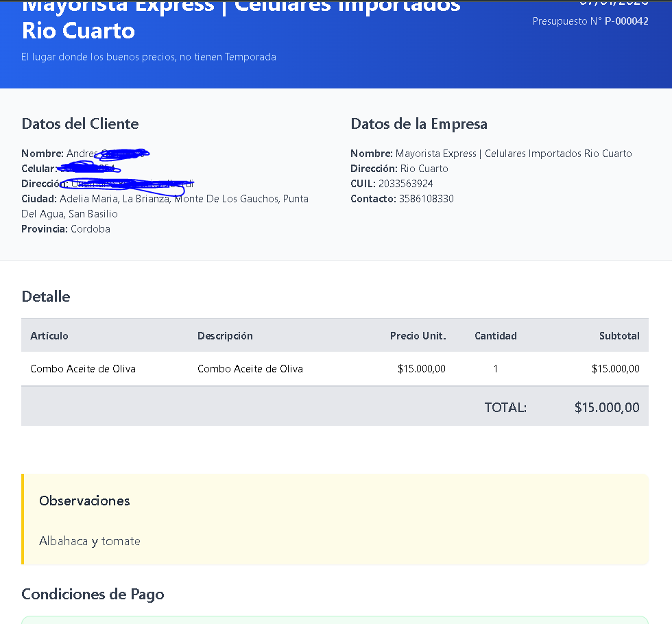Click the Descripción column header

(x=225, y=336)
